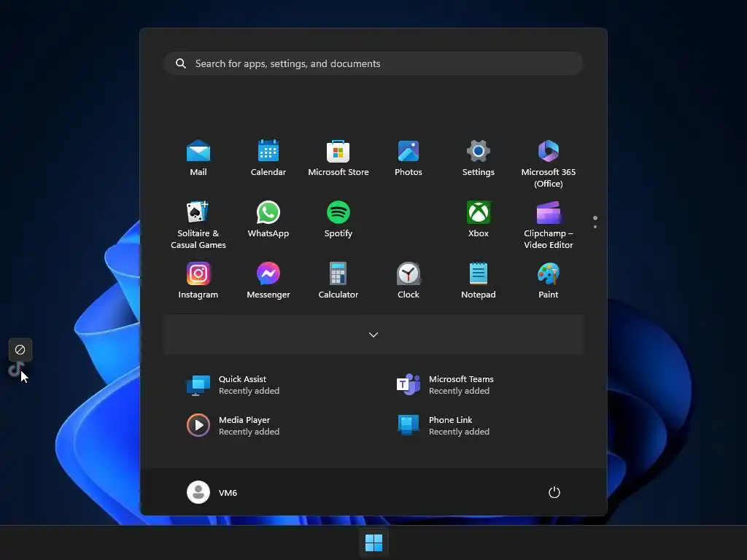Open Microsoft Store
747x560 pixels.
[338, 158]
